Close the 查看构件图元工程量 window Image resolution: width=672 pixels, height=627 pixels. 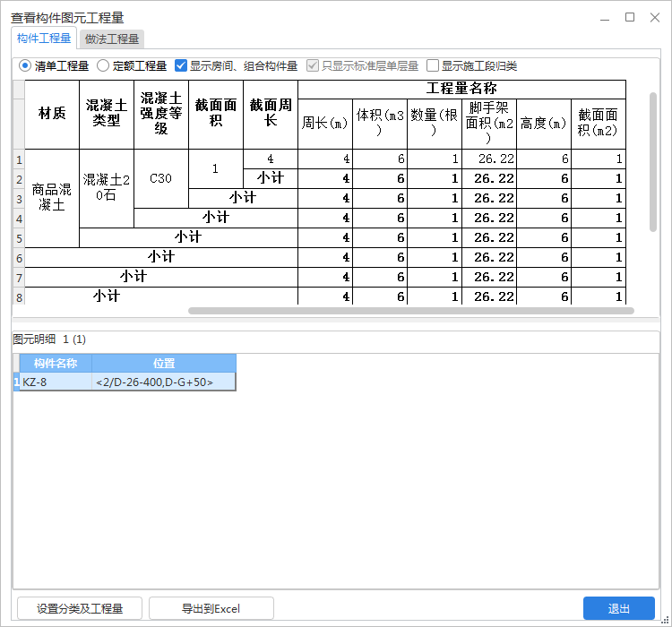click(x=654, y=18)
